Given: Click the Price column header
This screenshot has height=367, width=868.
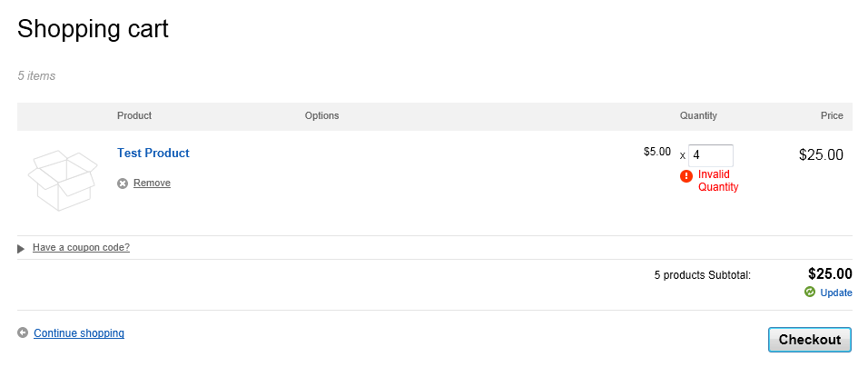Looking at the screenshot, I should coord(832,116).
